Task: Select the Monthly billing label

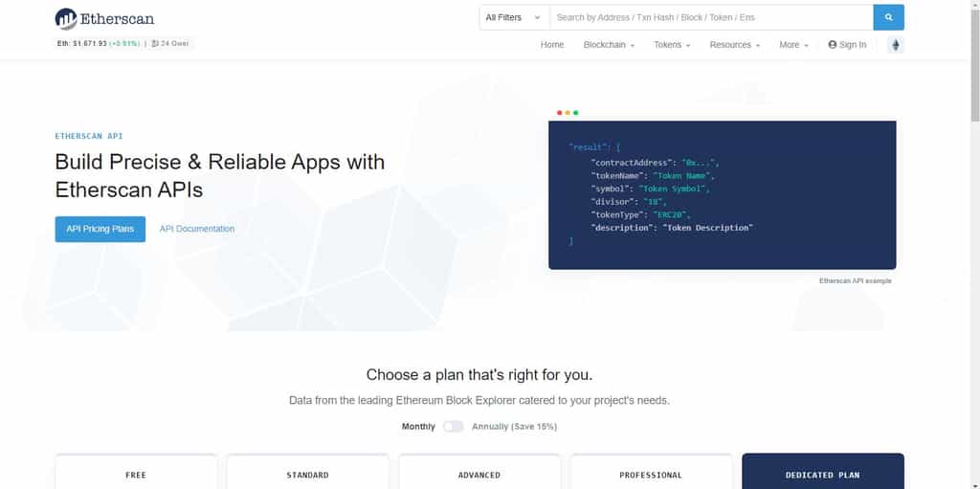Action: (418, 427)
